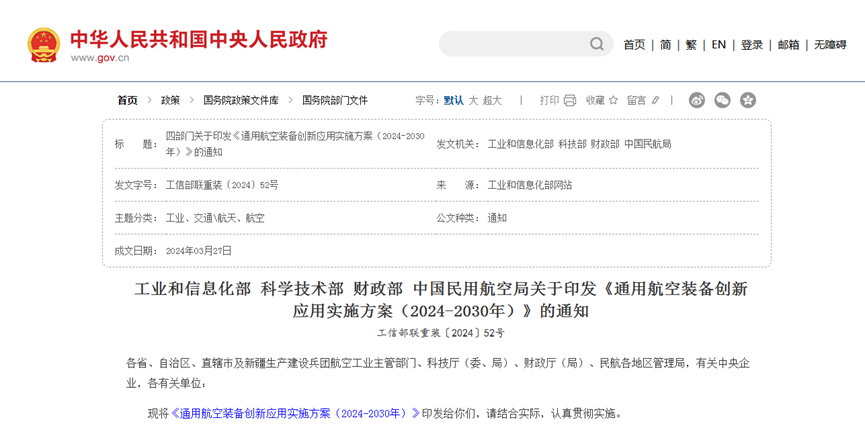
Task: Go to 国务院政策文件库 breadcrumb
Action: 240,100
